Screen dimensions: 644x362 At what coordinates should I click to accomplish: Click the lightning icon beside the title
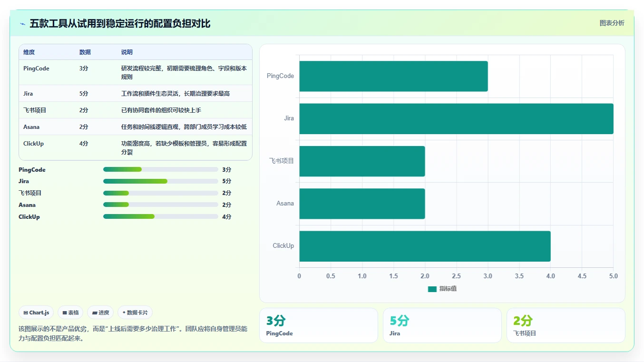tap(22, 24)
